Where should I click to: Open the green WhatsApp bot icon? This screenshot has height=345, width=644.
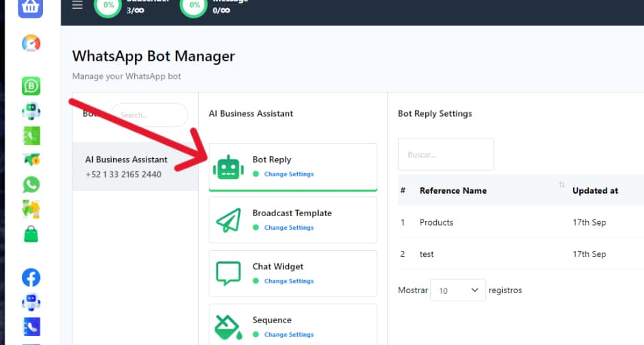31,111
